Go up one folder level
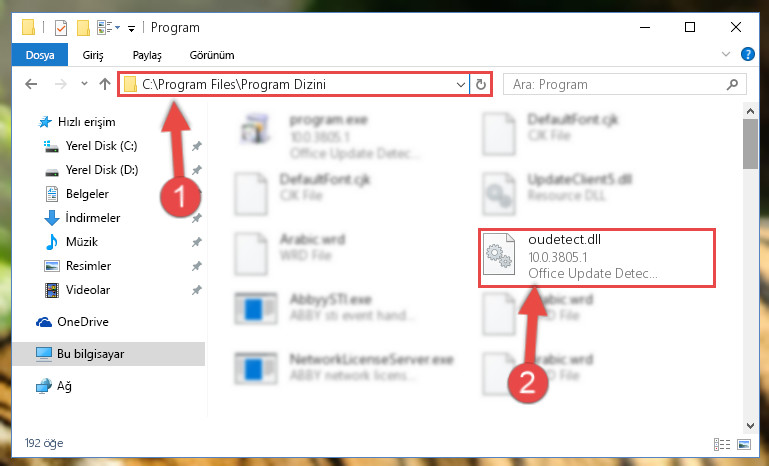Screen dimensions: 769x466 (104, 84)
